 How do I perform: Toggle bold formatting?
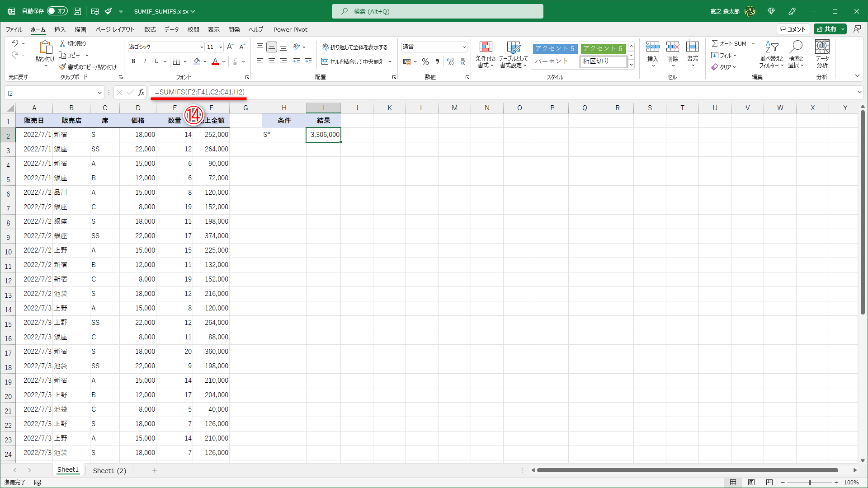tap(133, 61)
